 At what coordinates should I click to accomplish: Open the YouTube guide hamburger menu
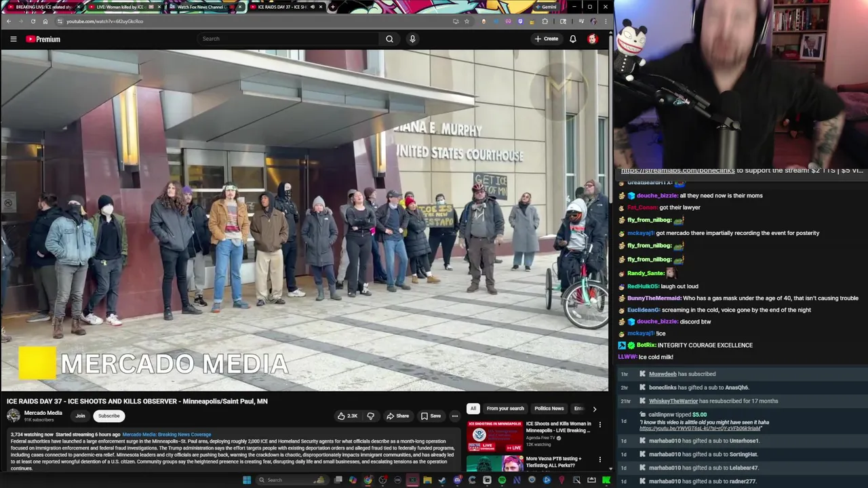tap(14, 39)
